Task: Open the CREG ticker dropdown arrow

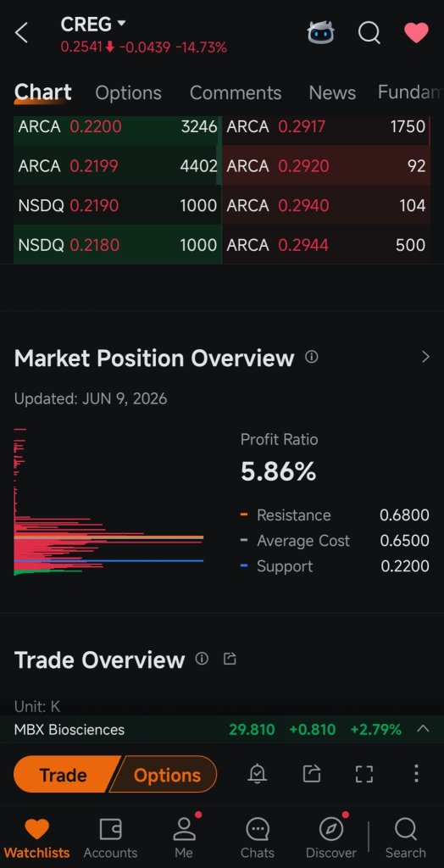Action: pyautogui.click(x=122, y=24)
